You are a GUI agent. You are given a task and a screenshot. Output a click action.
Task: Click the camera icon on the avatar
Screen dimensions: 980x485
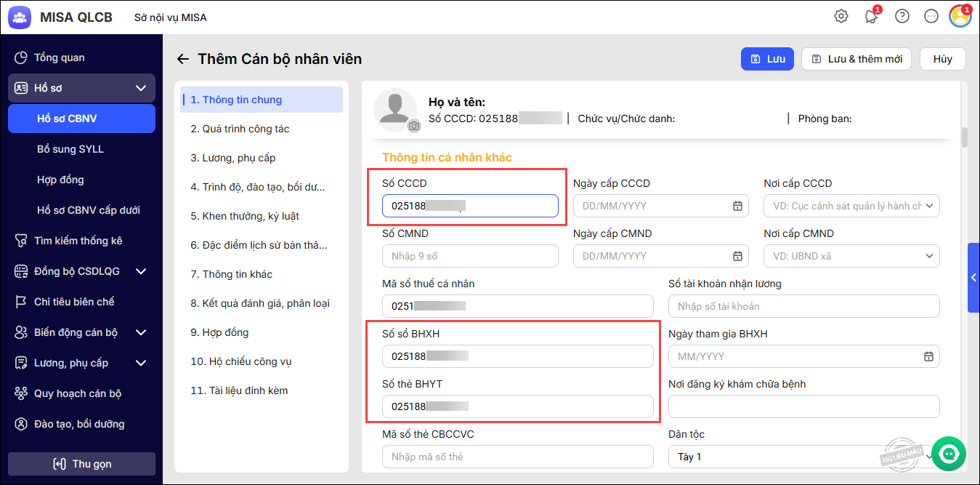(414, 126)
